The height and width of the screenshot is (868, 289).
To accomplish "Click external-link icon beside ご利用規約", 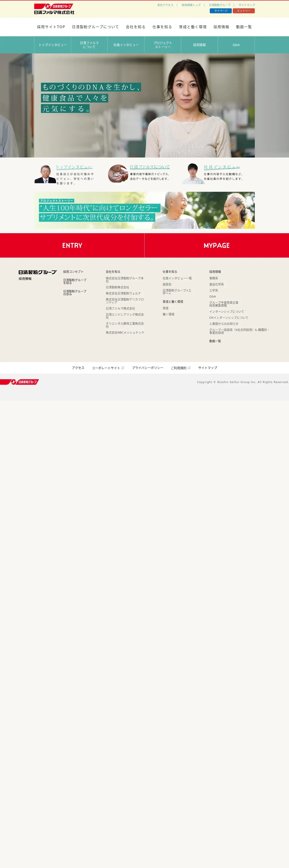I will [x=189, y=368].
